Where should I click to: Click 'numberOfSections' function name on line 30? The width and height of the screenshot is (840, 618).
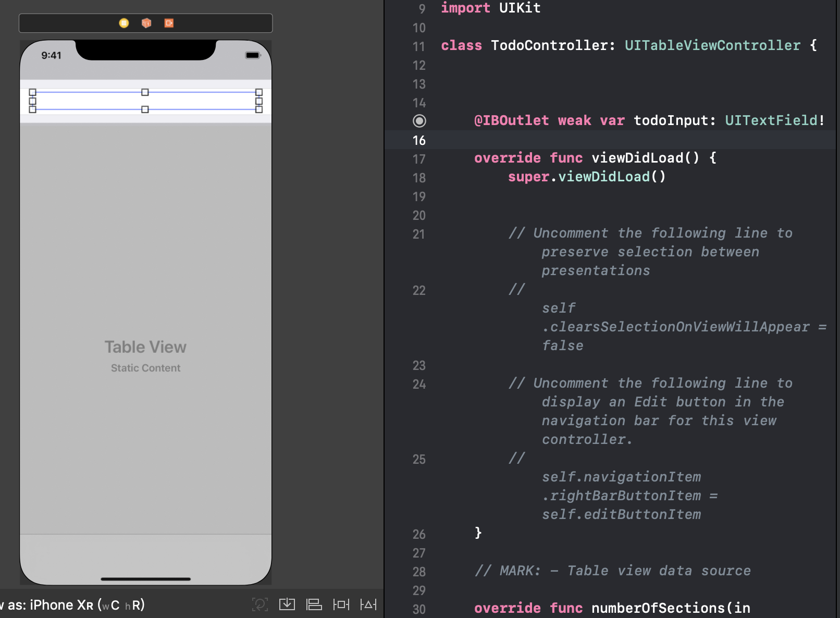click(x=658, y=608)
